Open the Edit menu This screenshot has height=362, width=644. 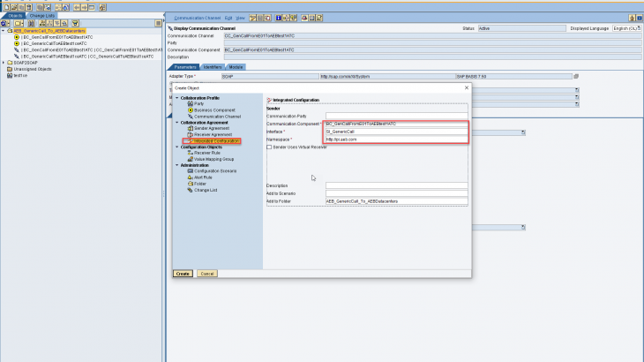pyautogui.click(x=228, y=18)
